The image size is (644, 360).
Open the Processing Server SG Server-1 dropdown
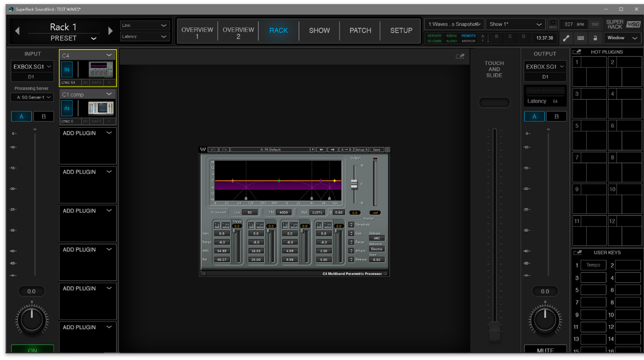click(32, 97)
